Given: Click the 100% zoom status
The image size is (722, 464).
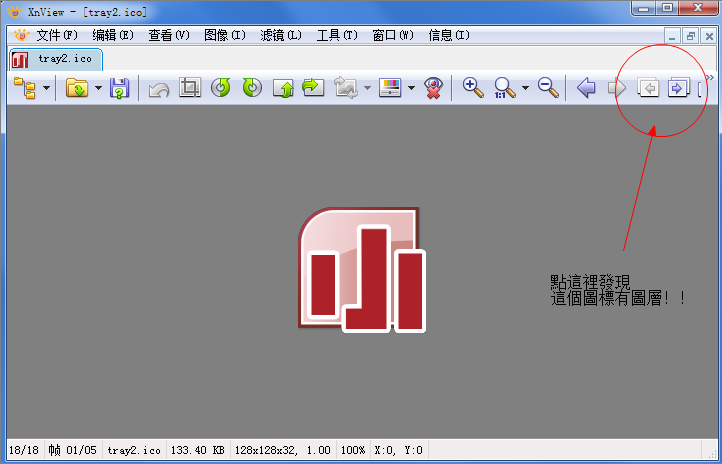Looking at the screenshot, I should (x=353, y=450).
